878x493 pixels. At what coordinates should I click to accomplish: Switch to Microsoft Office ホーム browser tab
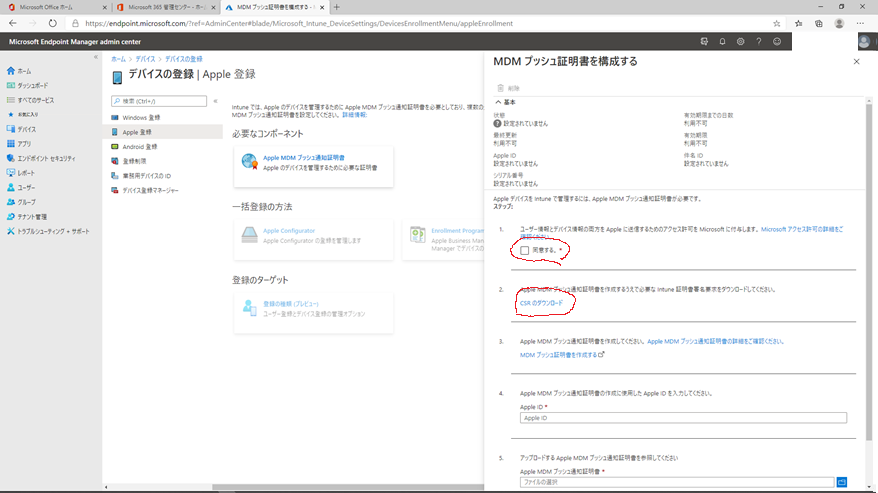click(57, 7)
